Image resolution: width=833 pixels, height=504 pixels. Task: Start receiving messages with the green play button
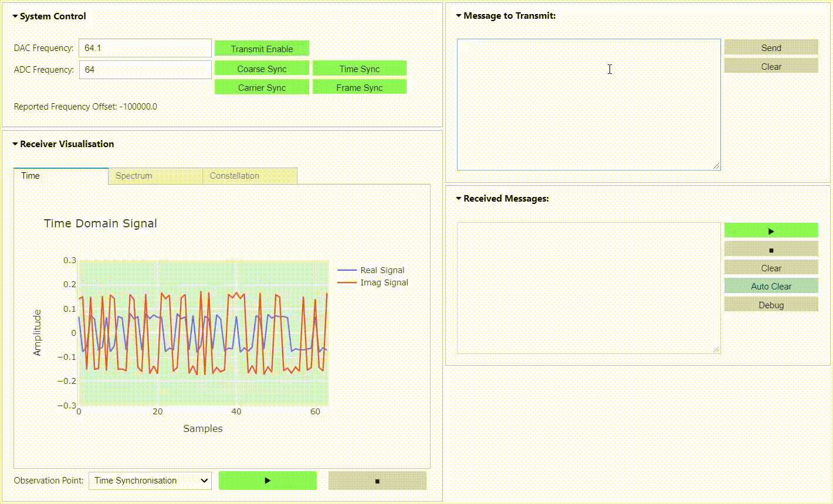point(771,231)
